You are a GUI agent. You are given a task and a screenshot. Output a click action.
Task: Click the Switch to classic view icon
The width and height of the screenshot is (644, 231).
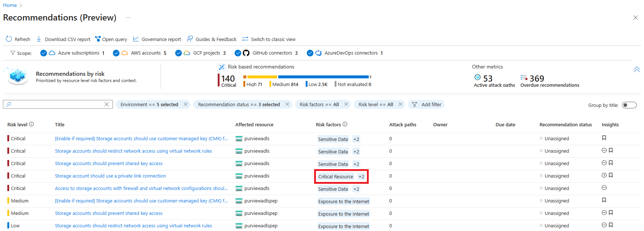pyautogui.click(x=245, y=39)
